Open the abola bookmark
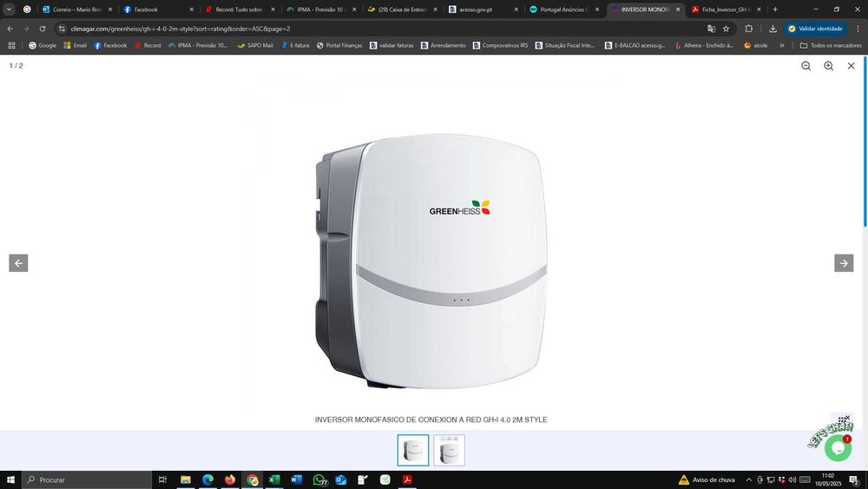Viewport: 868px width, 489px height. 756,45
